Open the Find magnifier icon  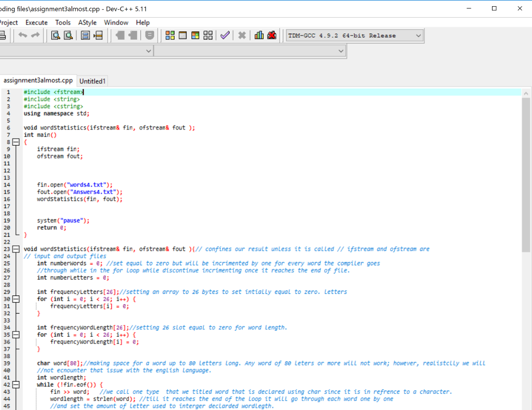point(55,35)
